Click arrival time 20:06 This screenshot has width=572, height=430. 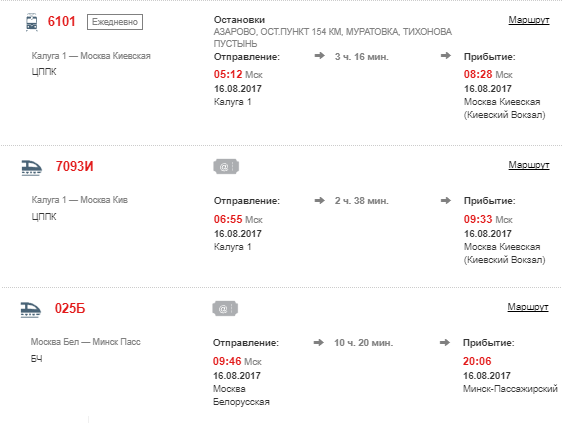[x=477, y=361]
